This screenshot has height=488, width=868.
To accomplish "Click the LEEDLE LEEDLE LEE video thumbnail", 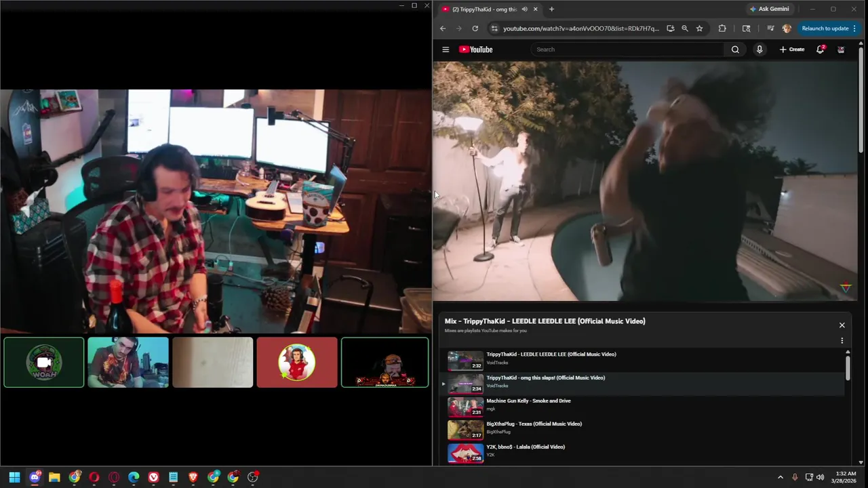I will coord(465,360).
